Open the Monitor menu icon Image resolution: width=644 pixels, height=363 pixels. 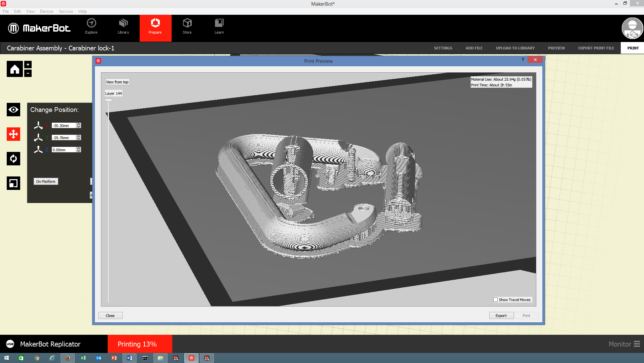click(637, 344)
